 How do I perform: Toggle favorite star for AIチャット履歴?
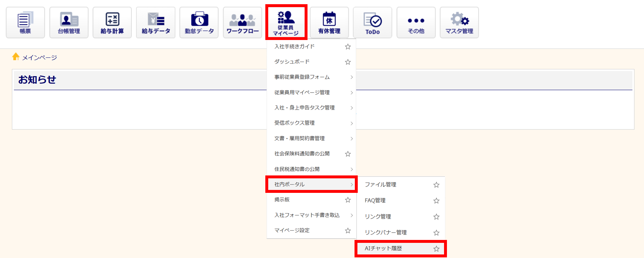(436, 249)
